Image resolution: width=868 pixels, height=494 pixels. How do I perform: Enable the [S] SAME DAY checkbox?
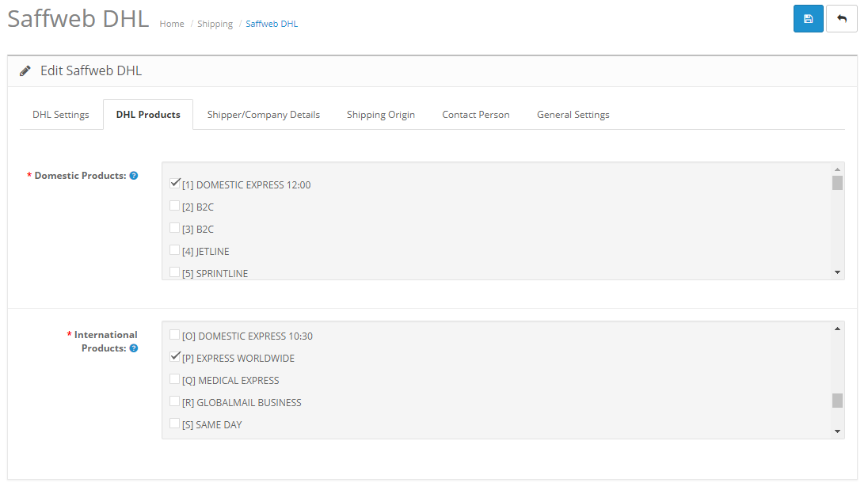click(175, 424)
